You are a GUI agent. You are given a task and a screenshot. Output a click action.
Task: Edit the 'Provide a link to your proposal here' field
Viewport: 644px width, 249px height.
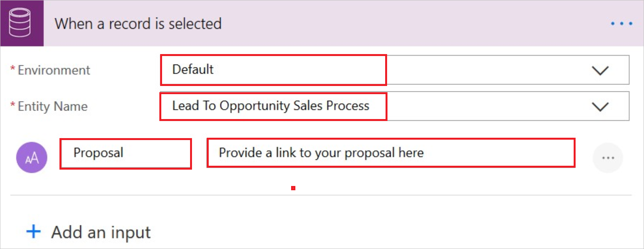(x=391, y=153)
